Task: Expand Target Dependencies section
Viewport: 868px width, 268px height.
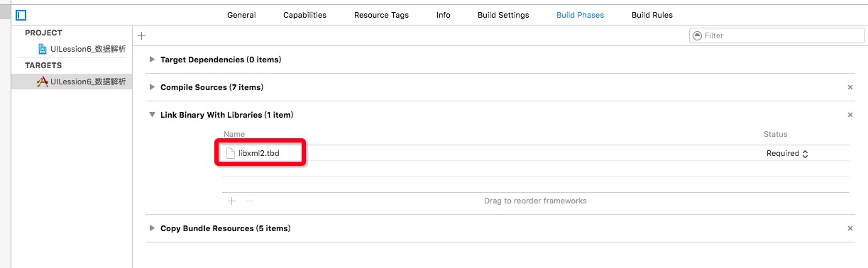Action: point(152,60)
